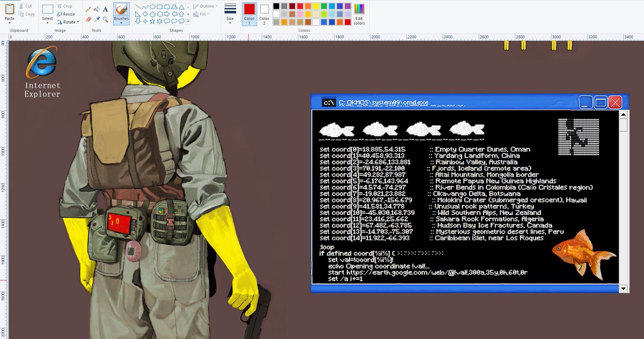Open the Paste menu options
644x339 pixels.
[9, 23]
